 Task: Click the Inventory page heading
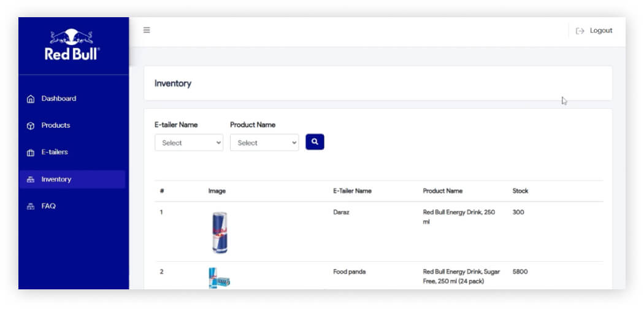[x=173, y=84]
